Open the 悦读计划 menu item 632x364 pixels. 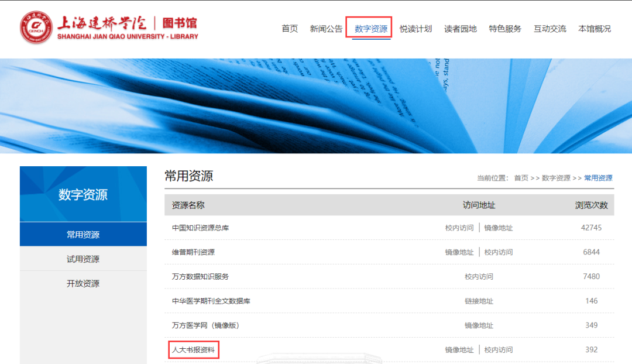(x=415, y=28)
